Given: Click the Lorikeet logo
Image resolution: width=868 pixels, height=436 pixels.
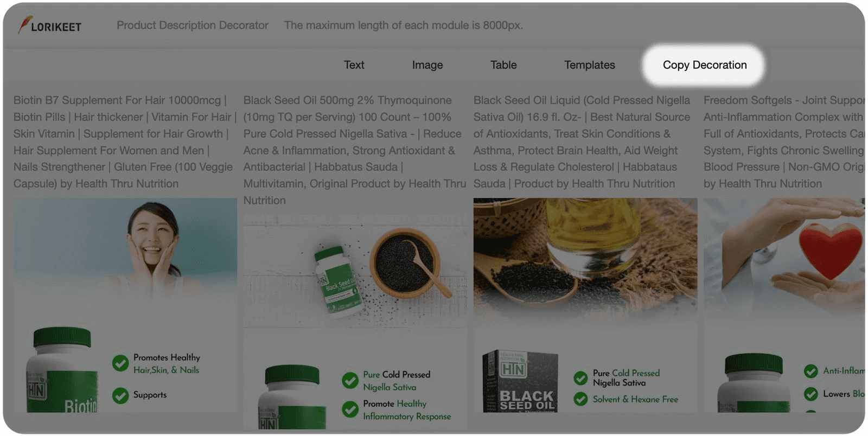Looking at the screenshot, I should (49, 25).
